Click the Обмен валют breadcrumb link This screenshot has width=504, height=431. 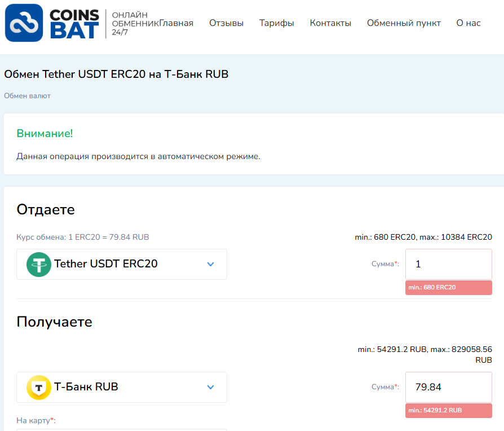(x=26, y=95)
